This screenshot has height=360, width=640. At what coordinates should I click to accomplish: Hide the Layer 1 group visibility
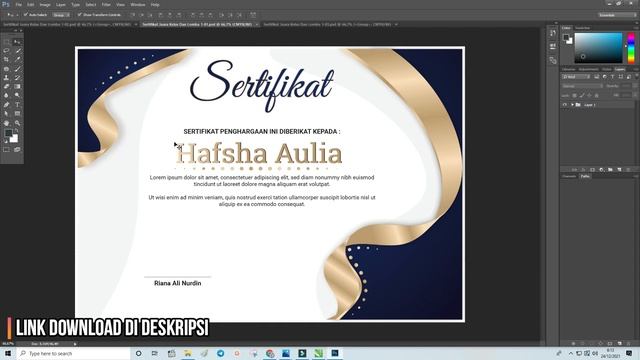pyautogui.click(x=565, y=105)
